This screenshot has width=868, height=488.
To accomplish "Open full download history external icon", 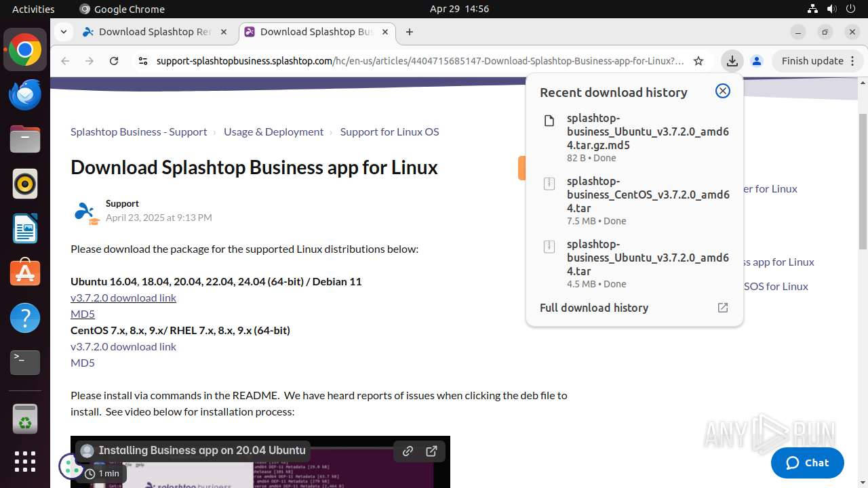I will click(723, 308).
